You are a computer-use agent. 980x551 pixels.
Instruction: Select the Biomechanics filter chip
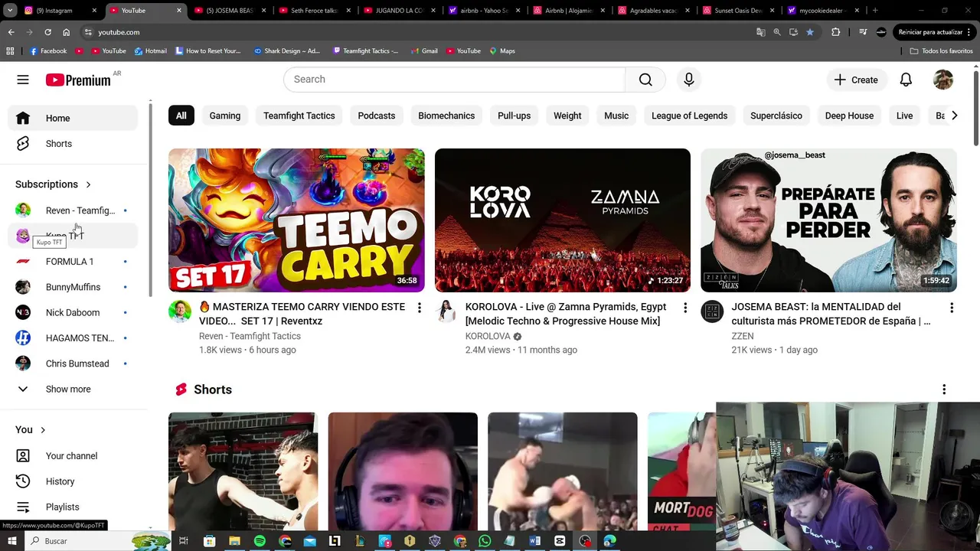(446, 116)
